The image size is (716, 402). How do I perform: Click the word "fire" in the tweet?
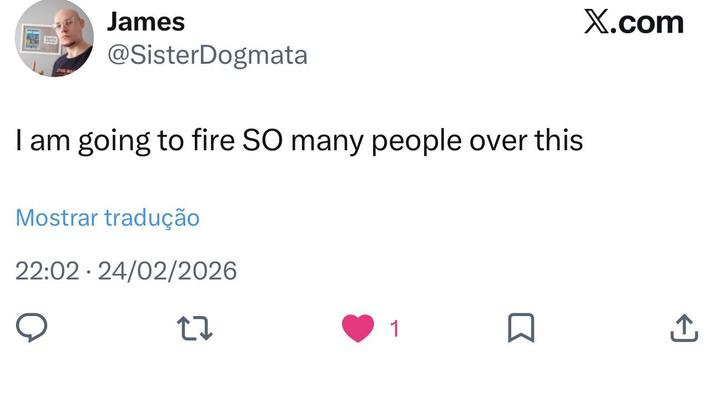(211, 141)
